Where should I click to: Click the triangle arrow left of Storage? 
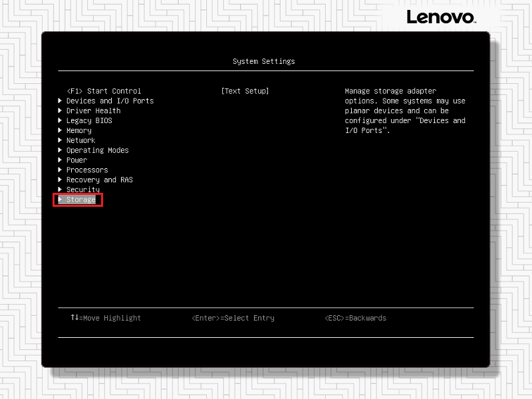point(61,199)
